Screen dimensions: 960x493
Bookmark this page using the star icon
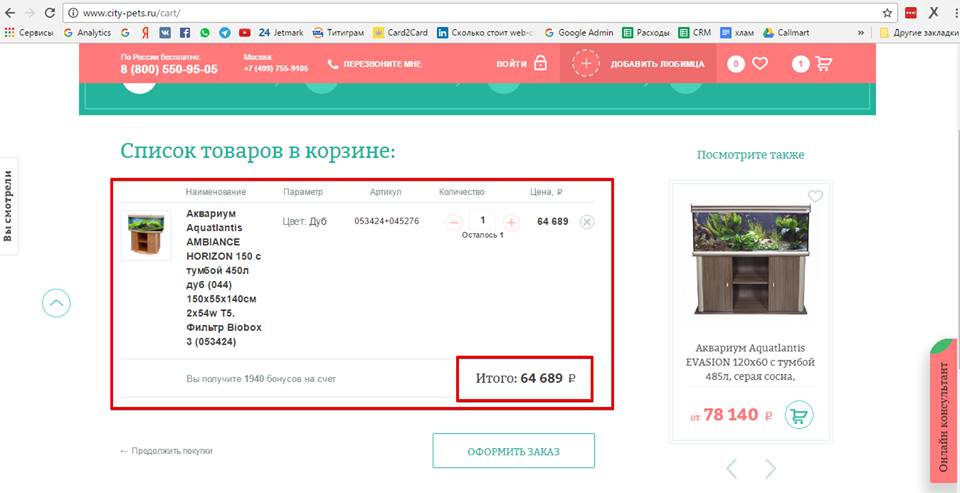tap(887, 13)
